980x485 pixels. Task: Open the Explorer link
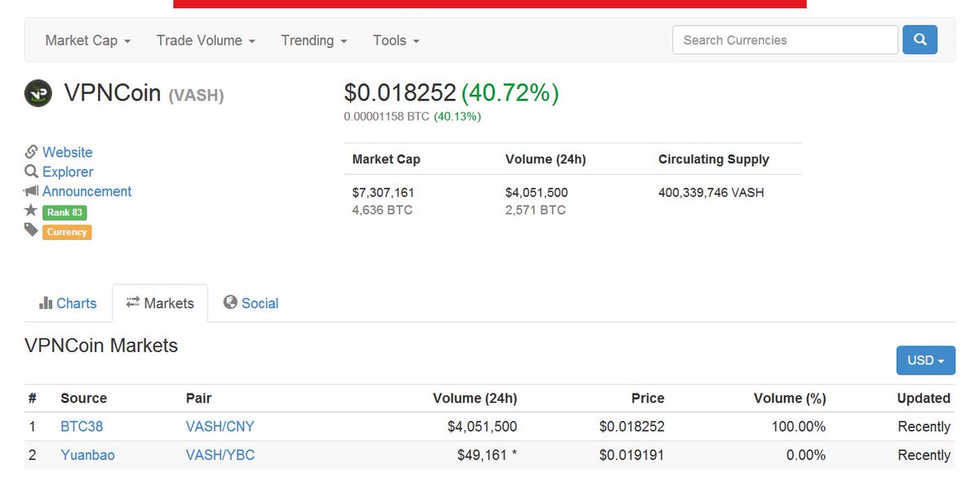(68, 171)
